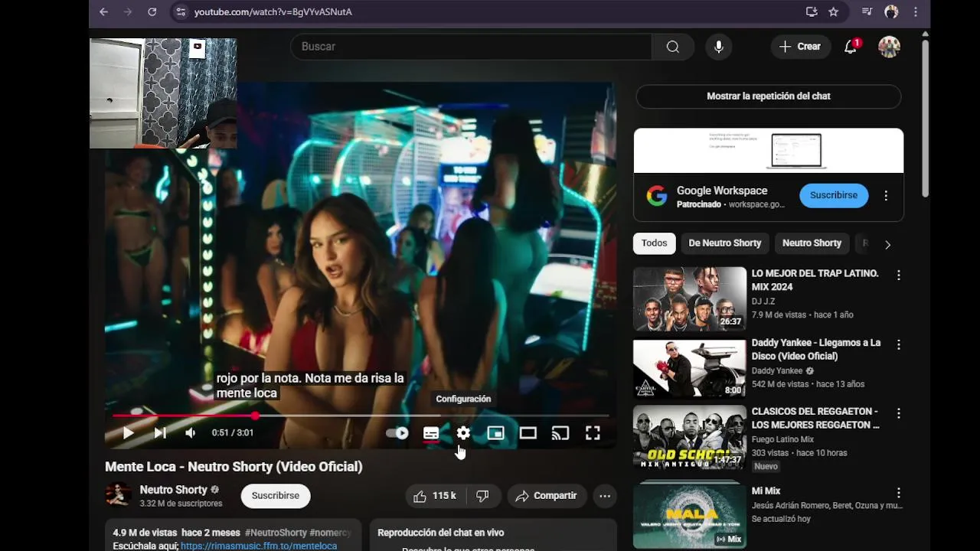Open Neutro Shorty channel name link
980x551 pixels.
pyautogui.click(x=173, y=490)
